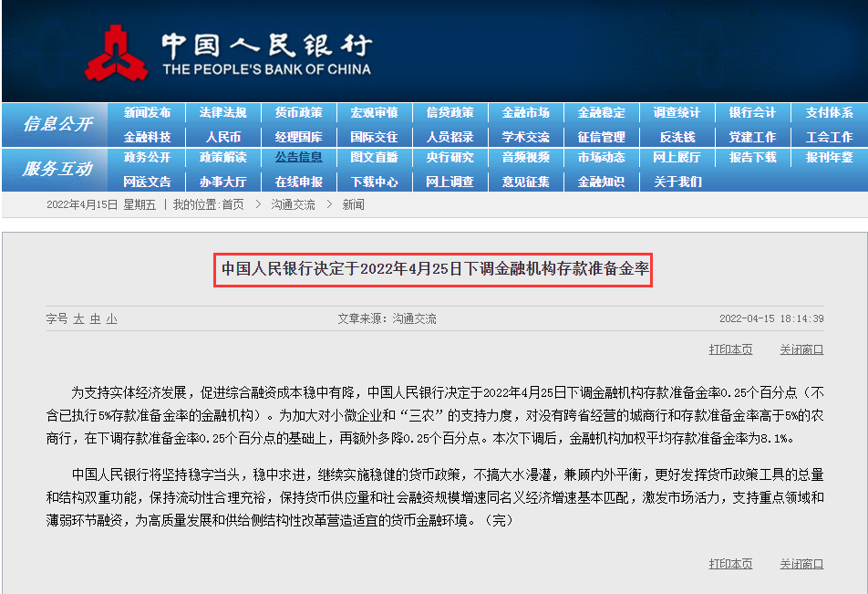868x594 pixels.
Task: Open the 反洗钱 section
Action: point(677,137)
